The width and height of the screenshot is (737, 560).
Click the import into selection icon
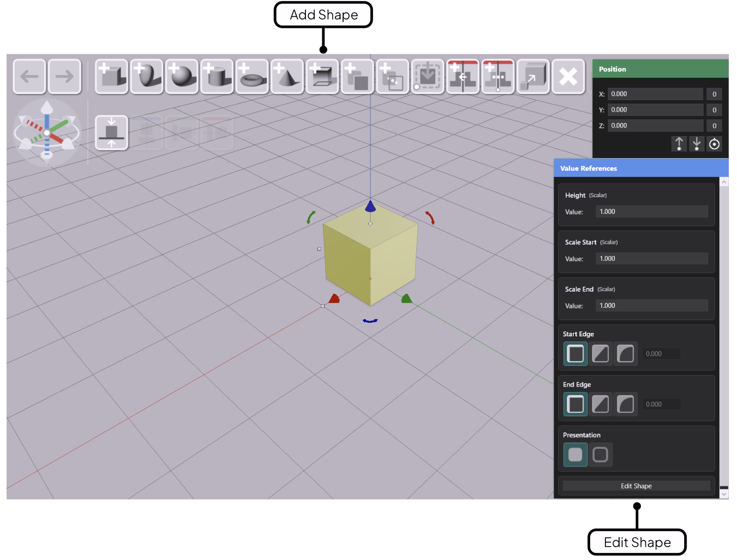428,77
